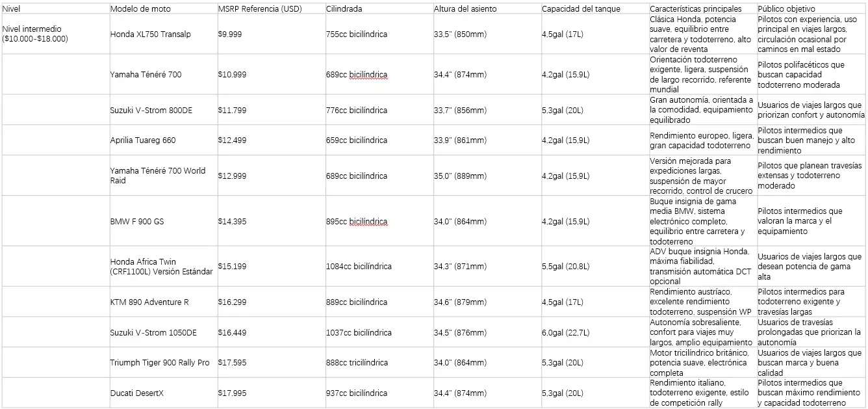Viewport: 868px width, 409px height.
Task: Select the MSRP Referencia (USD) header
Action: pyautogui.click(x=271, y=8)
